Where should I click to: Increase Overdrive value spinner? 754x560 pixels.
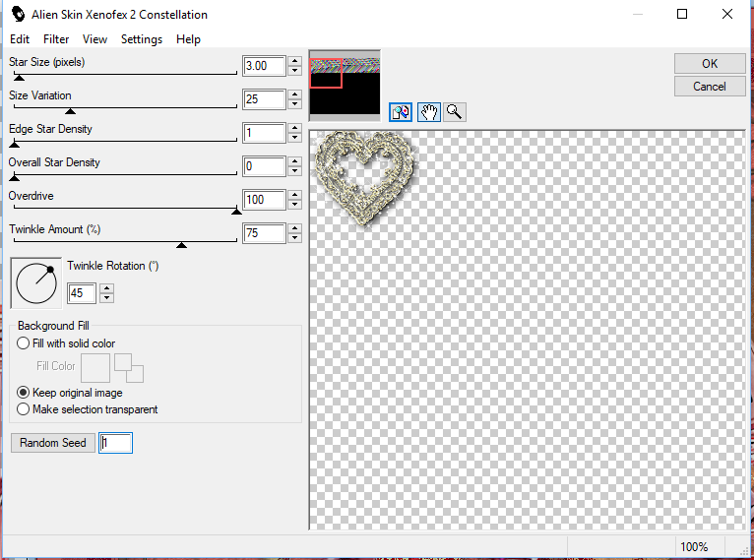coord(294,194)
